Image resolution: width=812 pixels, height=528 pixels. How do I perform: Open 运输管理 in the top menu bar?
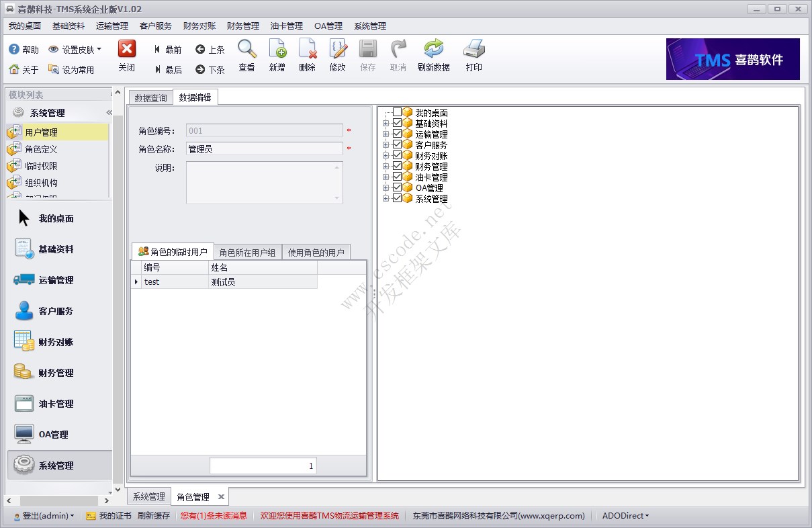112,26
